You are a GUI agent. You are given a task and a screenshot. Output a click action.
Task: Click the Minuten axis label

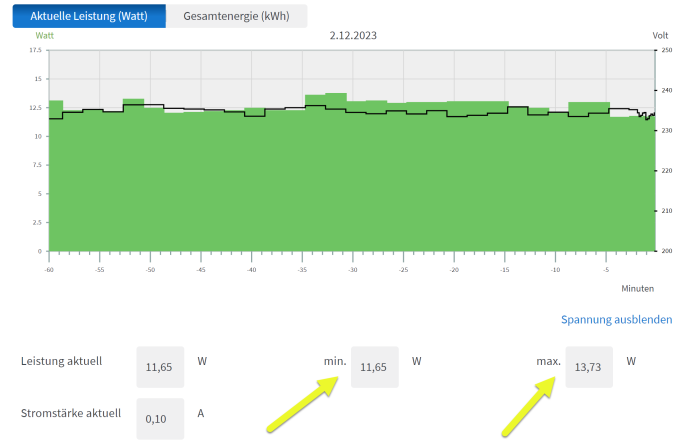pyautogui.click(x=636, y=288)
